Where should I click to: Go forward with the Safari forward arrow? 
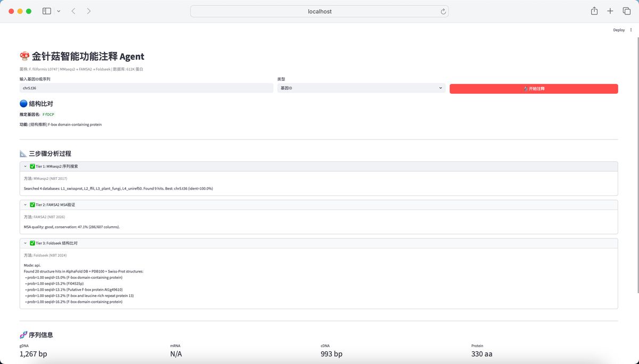[x=88, y=11]
